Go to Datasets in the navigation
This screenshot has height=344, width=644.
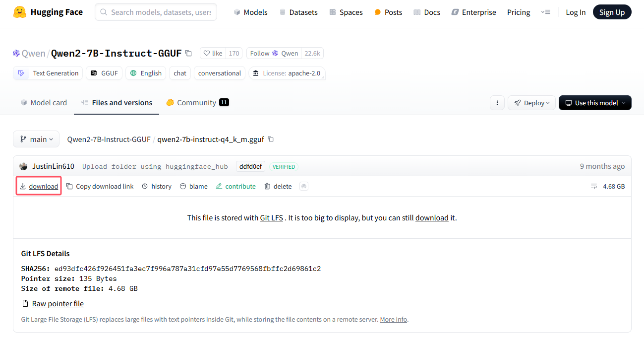(298, 12)
